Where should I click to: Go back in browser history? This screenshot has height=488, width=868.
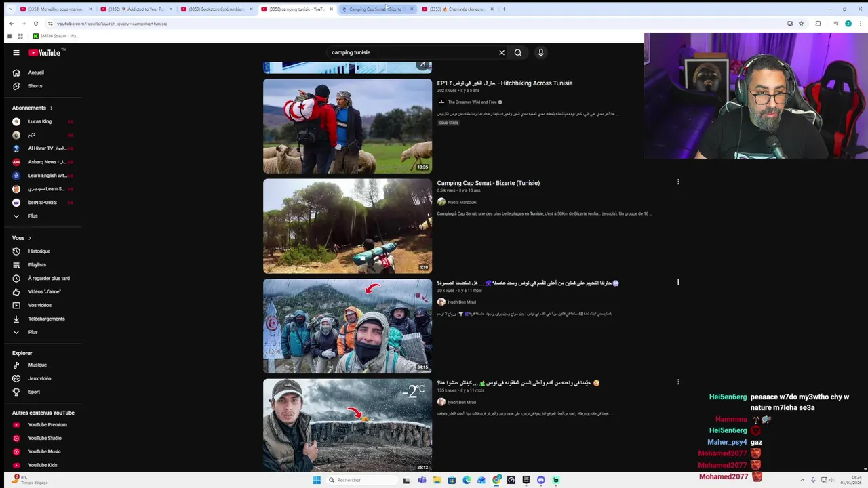point(11,24)
